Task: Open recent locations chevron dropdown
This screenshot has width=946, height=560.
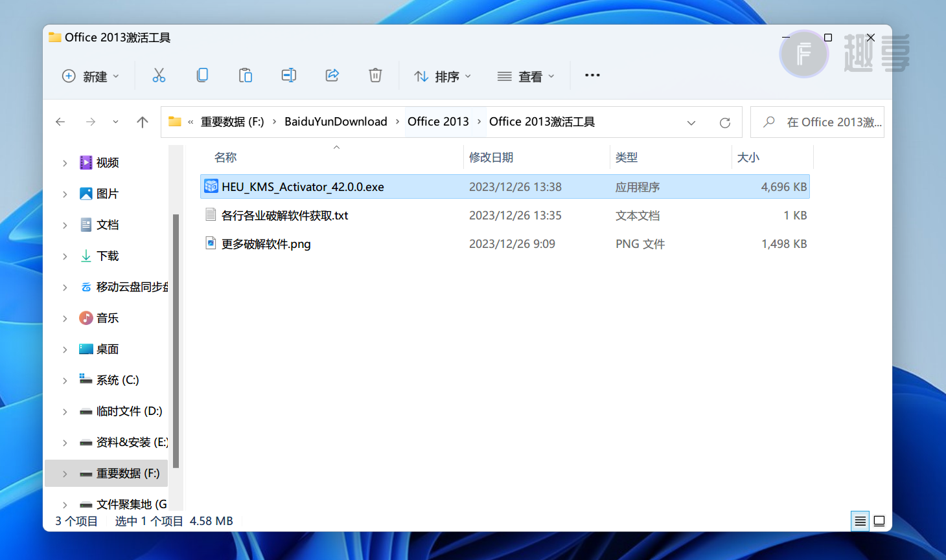Action: pyautogui.click(x=115, y=122)
